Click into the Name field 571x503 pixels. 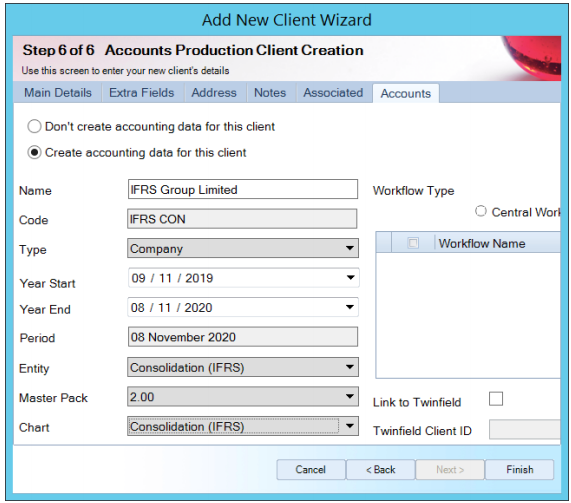point(243,189)
